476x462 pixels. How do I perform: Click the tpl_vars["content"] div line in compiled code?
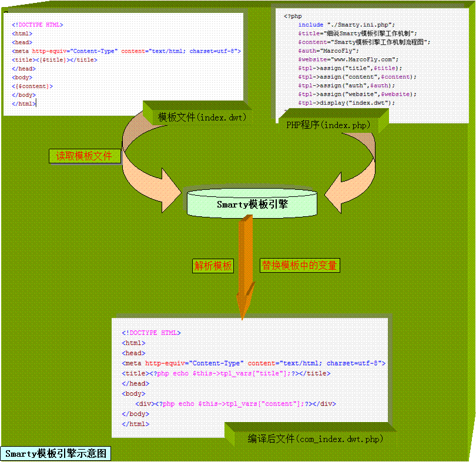pos(236,404)
